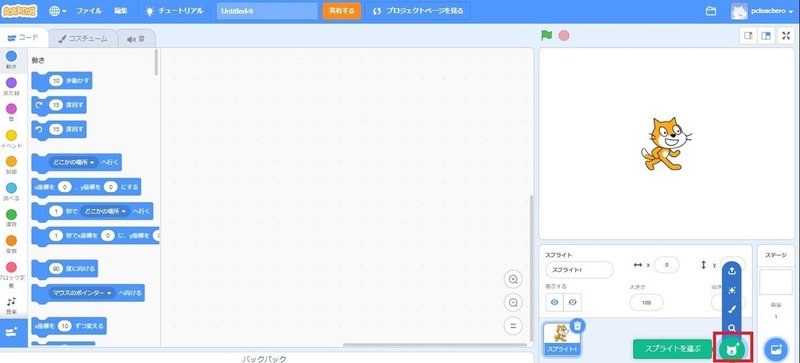Screen dimensions: 800x363
Task: Click the green flag to run
Action: click(547, 36)
